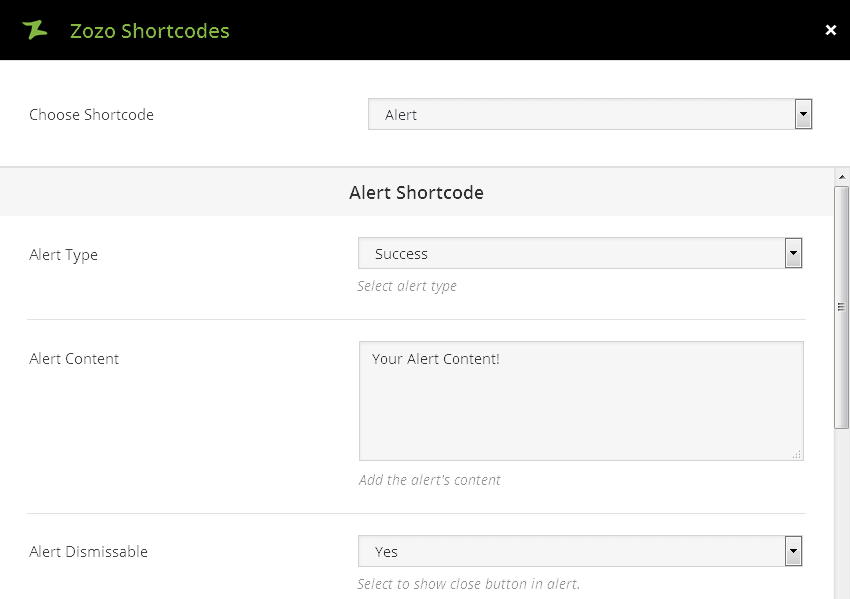Close the Zozo Shortcodes dialog
The width and height of the screenshot is (850, 599).
click(x=830, y=30)
